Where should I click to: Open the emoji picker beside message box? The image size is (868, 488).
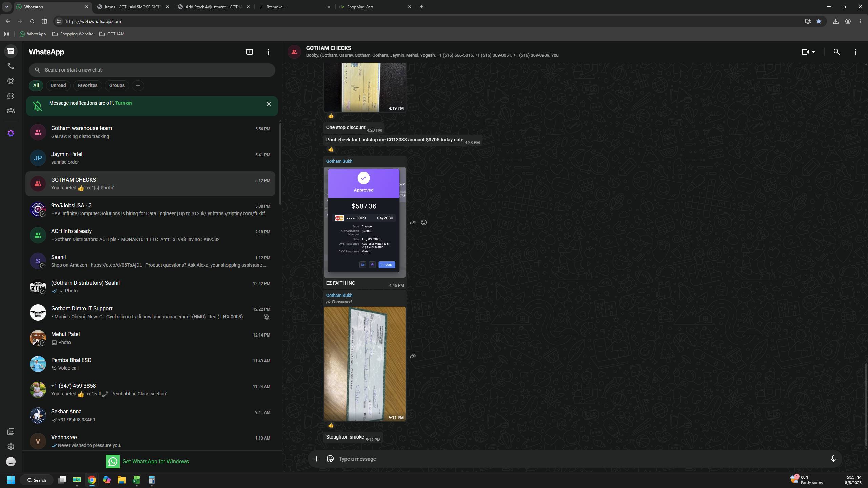(330, 459)
